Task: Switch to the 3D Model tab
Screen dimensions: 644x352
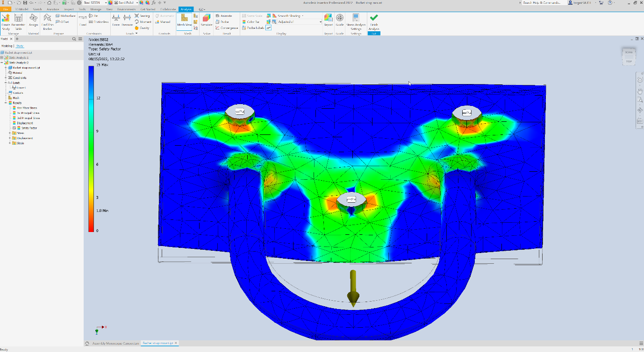Action: [x=21, y=9]
